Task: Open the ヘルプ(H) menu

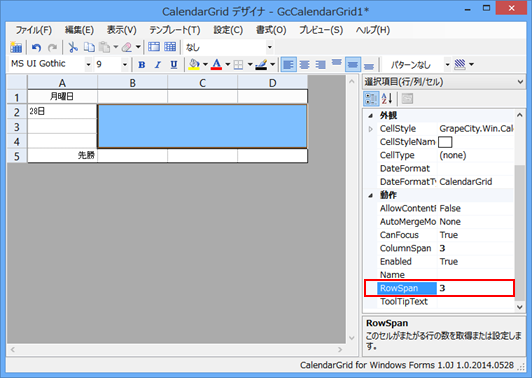Action: (x=373, y=30)
